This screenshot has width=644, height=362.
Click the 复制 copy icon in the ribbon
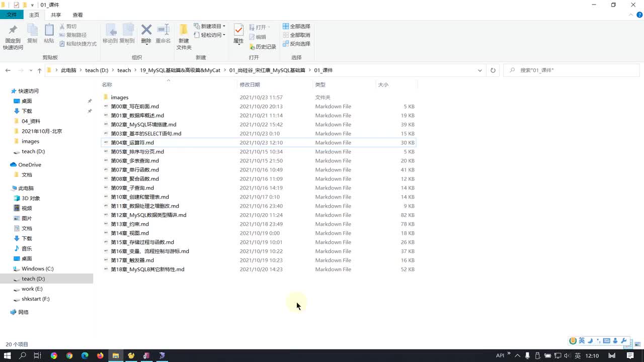pos(32,30)
